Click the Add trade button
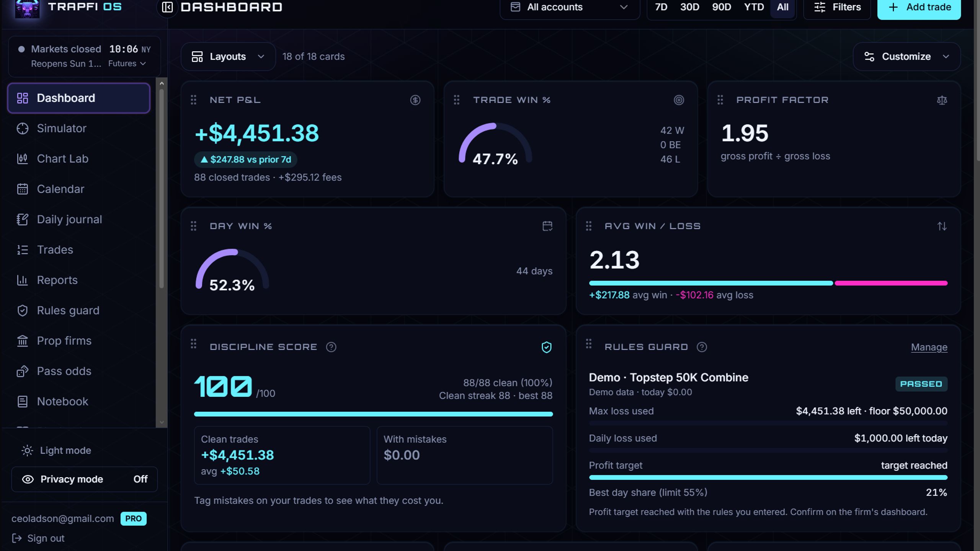The height and width of the screenshot is (551, 980). (x=919, y=8)
